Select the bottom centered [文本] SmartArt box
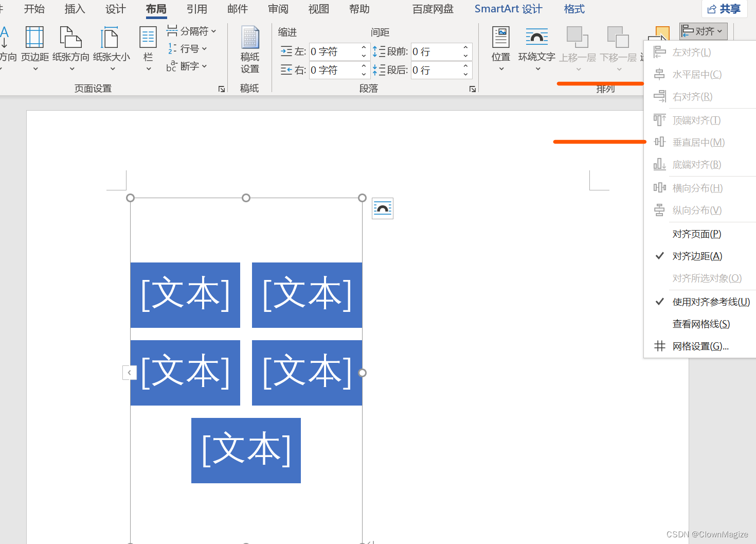The height and width of the screenshot is (544, 756). 246,450
